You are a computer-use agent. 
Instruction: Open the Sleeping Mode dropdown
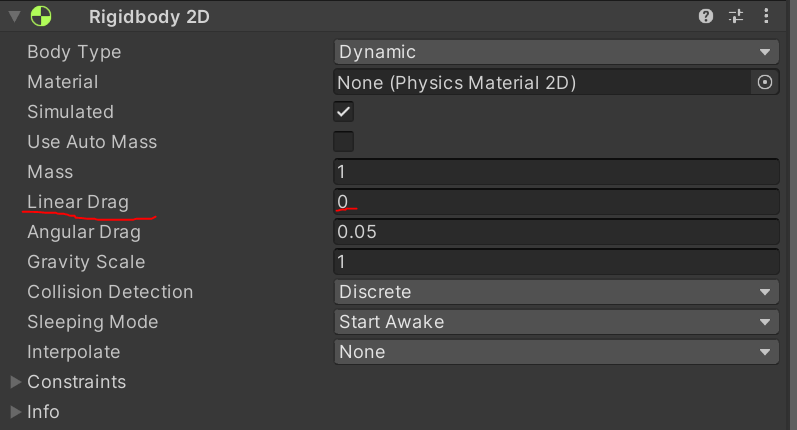[x=555, y=322]
